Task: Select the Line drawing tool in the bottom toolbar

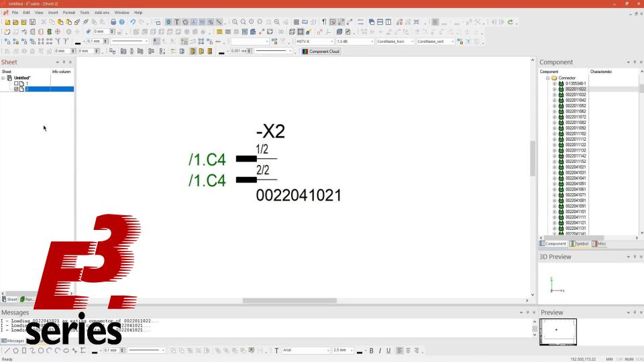Action: [x=7, y=351]
